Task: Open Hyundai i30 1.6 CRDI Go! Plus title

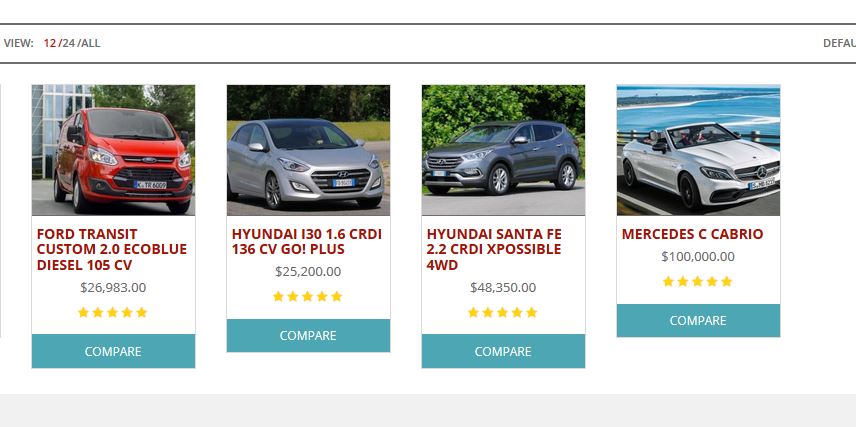Action: click(x=307, y=242)
